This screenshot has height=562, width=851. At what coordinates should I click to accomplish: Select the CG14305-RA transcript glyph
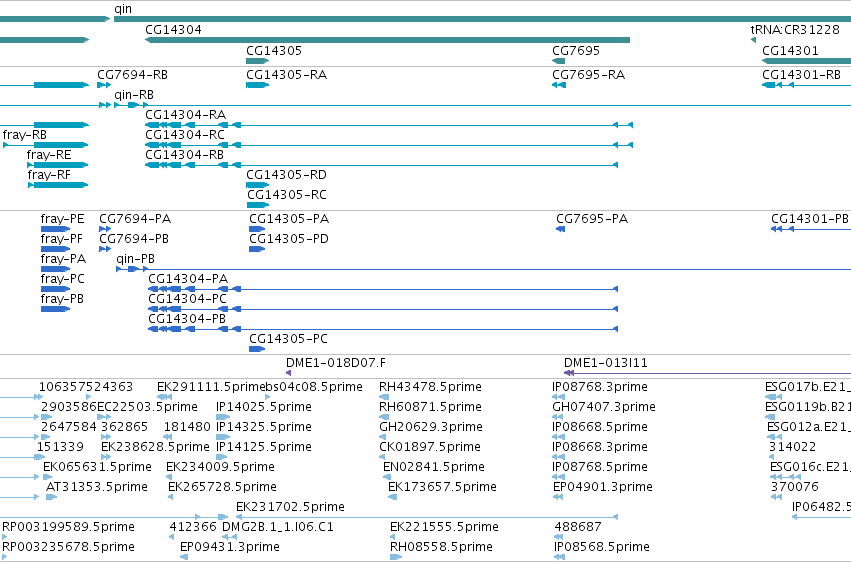(258, 85)
